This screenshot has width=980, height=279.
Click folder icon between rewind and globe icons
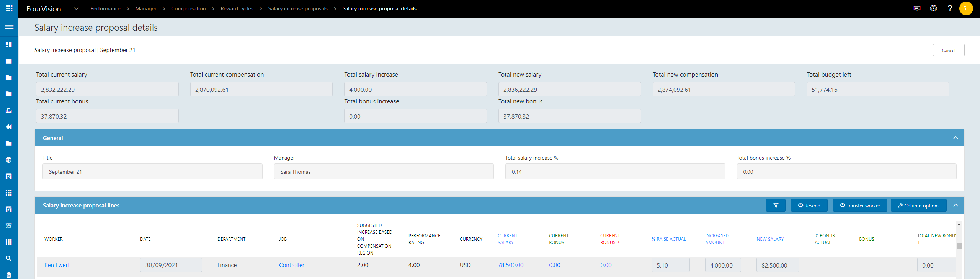tap(9, 143)
